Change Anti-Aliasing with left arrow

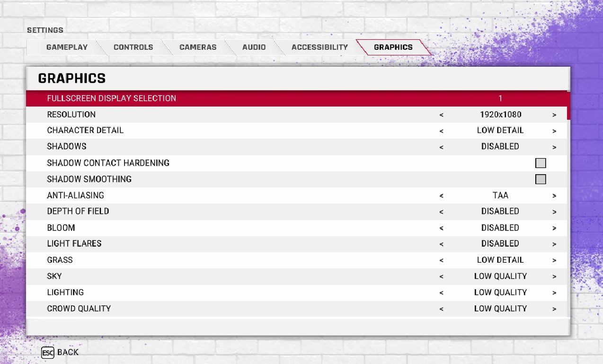[441, 196]
